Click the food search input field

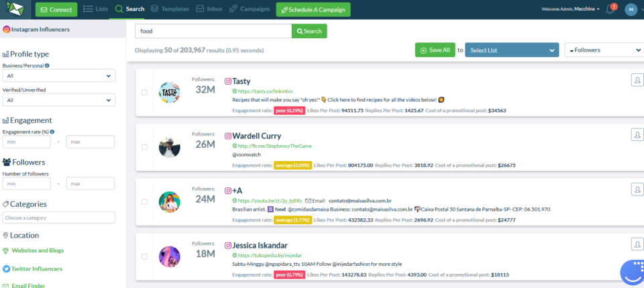coord(213,31)
